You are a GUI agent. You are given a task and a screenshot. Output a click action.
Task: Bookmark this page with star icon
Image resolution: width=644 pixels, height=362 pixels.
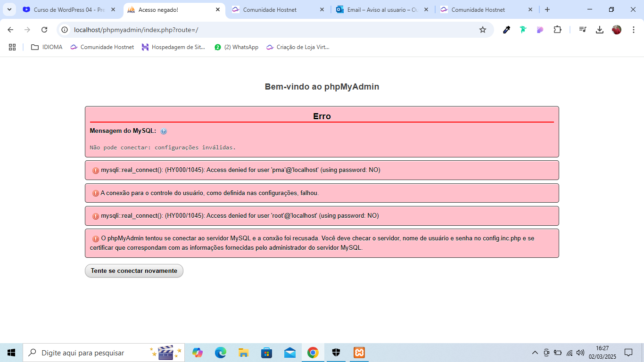coord(483,30)
